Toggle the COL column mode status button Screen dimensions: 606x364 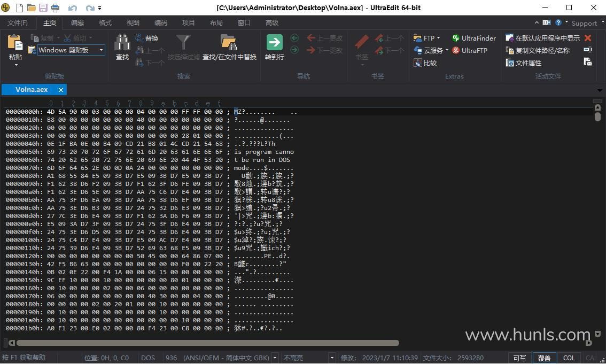[x=569, y=358]
